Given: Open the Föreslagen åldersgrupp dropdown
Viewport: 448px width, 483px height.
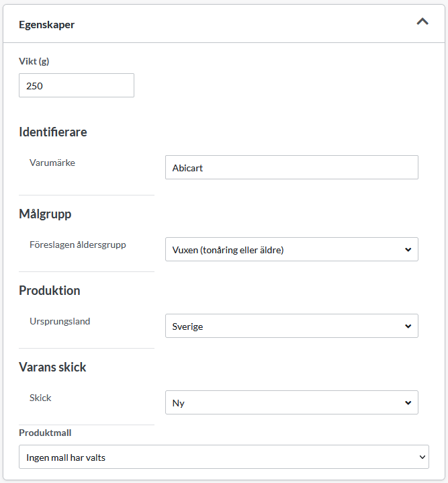Looking at the screenshot, I should 292,249.
